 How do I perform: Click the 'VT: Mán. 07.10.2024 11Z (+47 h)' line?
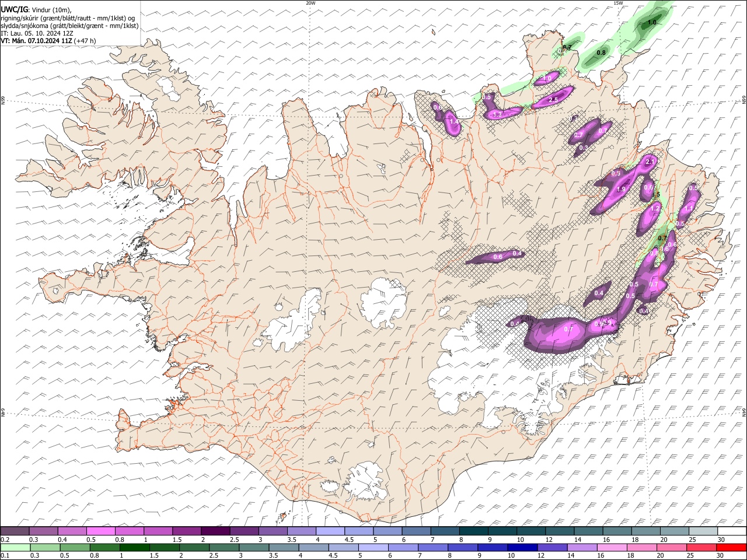pyautogui.click(x=48, y=41)
